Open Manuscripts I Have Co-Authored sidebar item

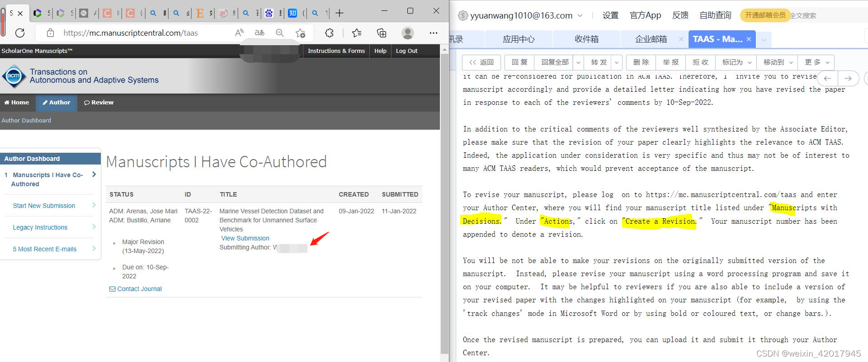(47, 179)
